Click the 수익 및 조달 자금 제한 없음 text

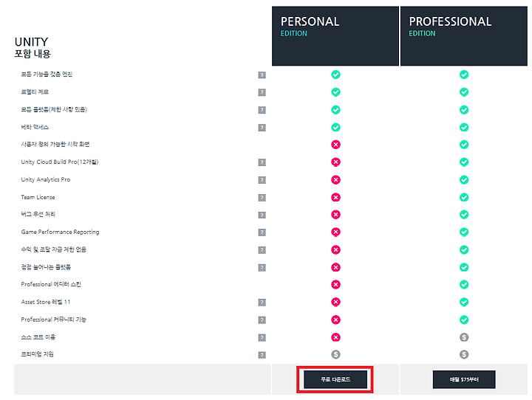pos(54,249)
